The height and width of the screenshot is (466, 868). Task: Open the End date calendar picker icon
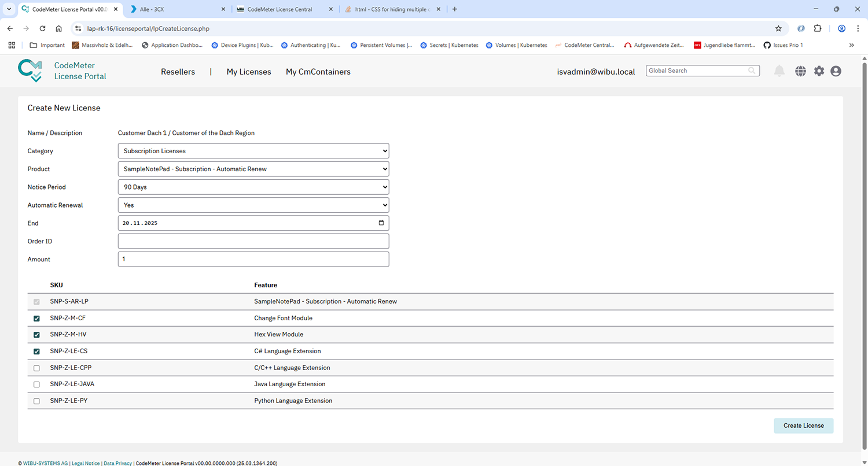pos(381,223)
